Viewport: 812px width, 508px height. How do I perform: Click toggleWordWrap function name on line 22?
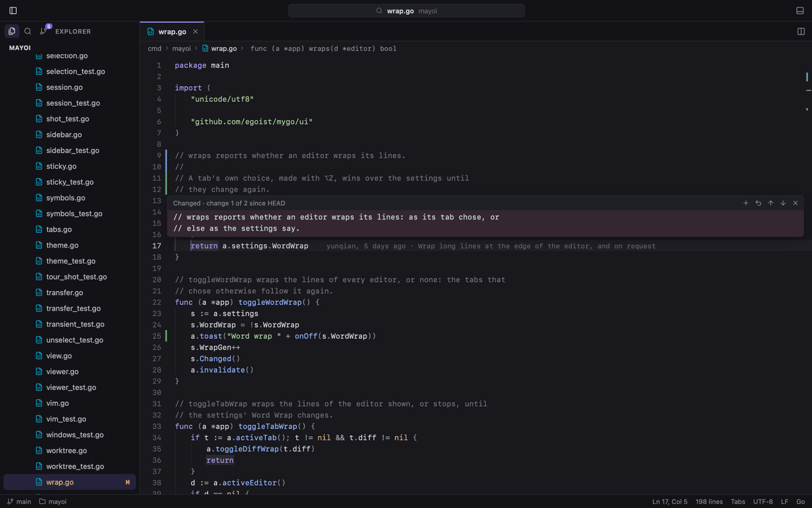(x=270, y=302)
